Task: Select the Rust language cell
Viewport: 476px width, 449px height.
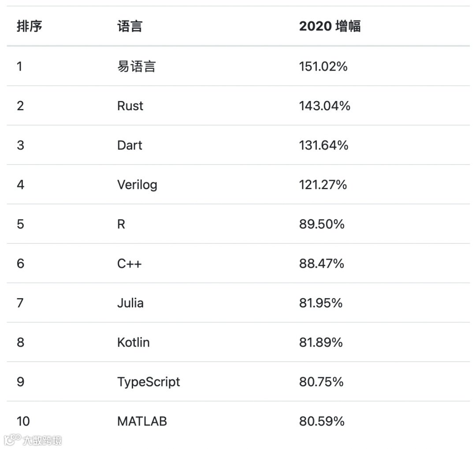Action: pyautogui.click(x=130, y=106)
